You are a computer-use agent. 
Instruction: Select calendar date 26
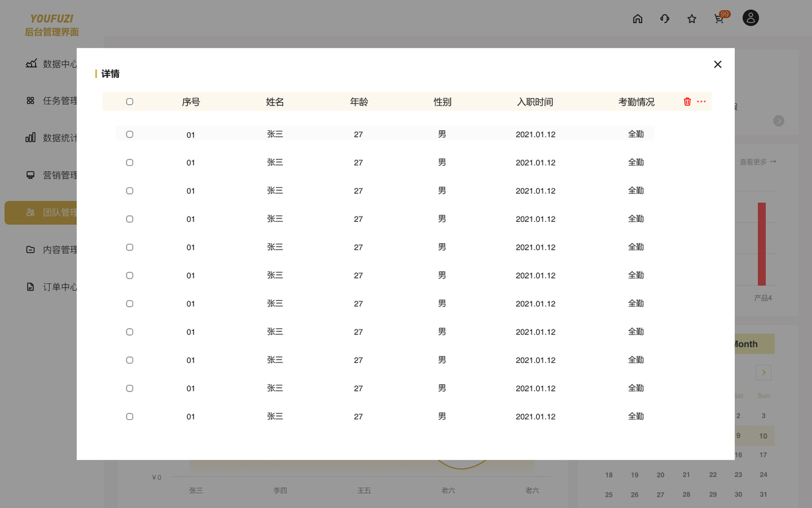(x=635, y=495)
